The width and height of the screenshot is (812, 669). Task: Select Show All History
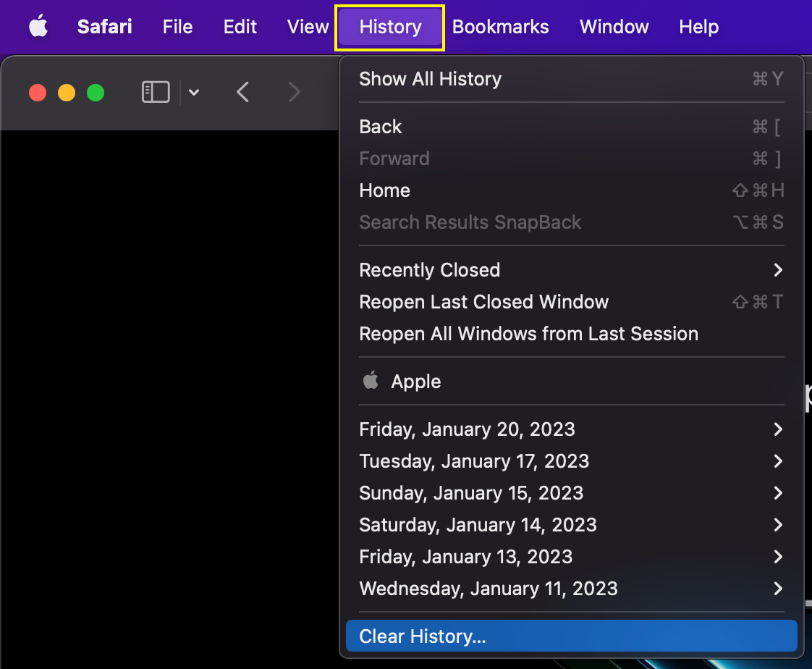(x=571, y=79)
